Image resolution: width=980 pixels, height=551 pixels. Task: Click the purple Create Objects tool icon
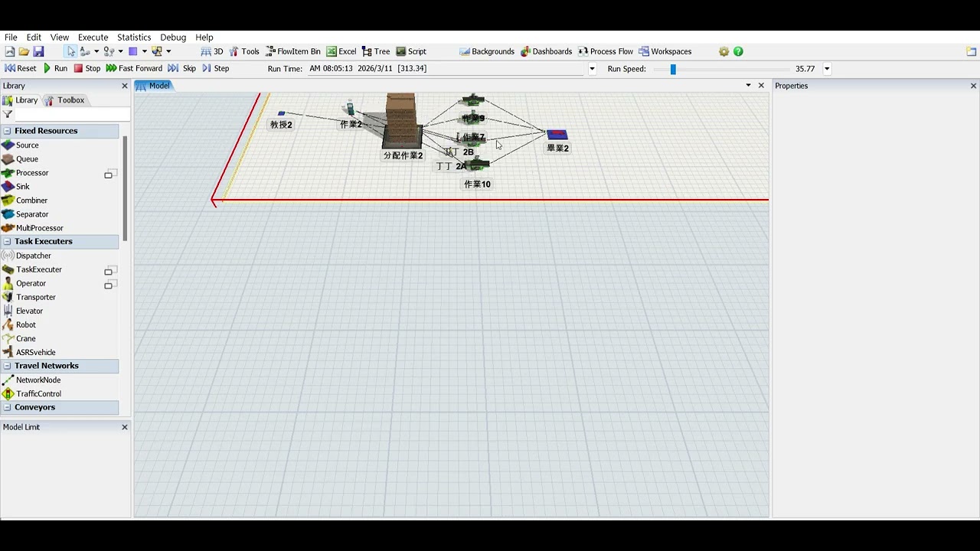[132, 51]
